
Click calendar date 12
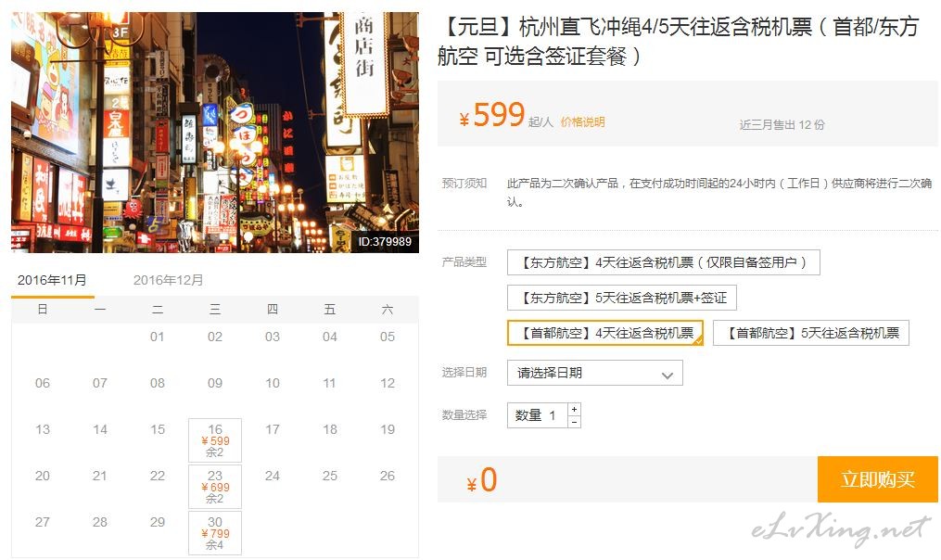click(x=388, y=383)
